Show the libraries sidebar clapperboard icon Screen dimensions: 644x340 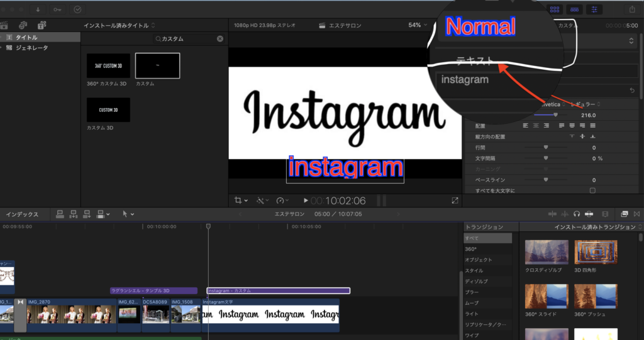click(x=4, y=26)
